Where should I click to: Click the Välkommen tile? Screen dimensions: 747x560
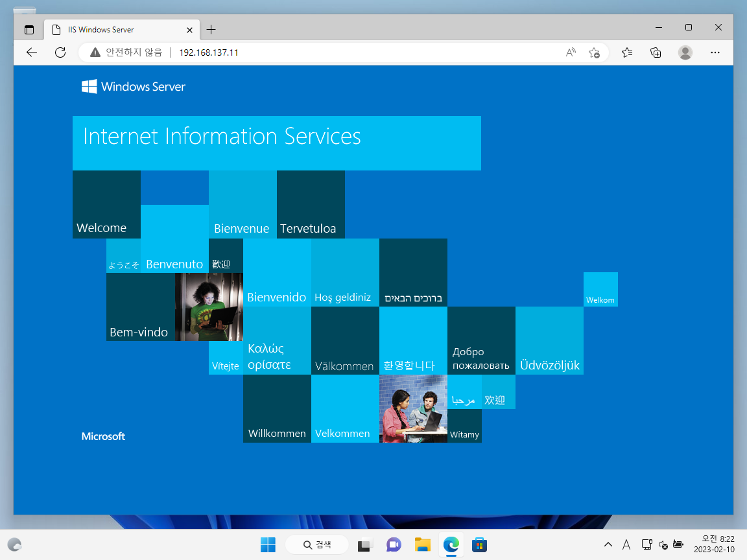tap(345, 340)
